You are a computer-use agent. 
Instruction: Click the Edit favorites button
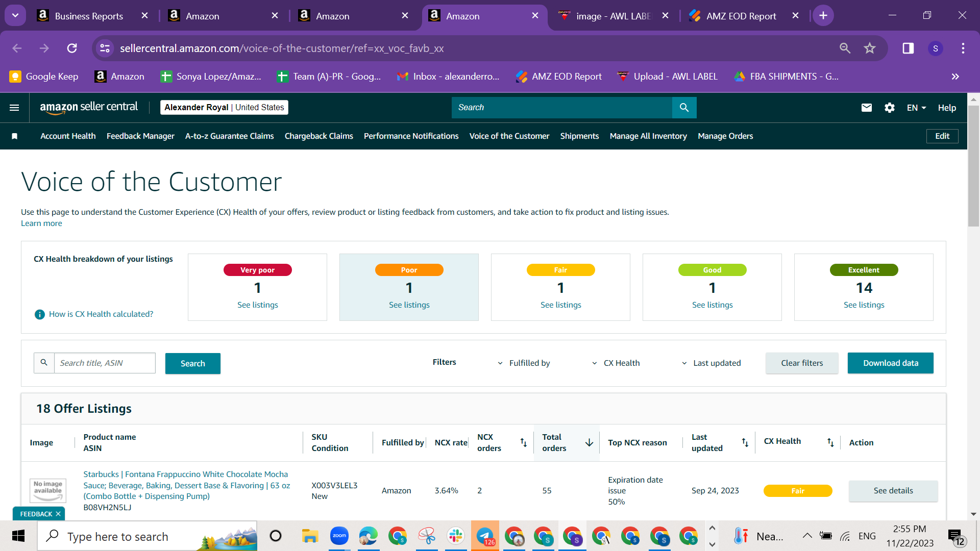point(942,136)
